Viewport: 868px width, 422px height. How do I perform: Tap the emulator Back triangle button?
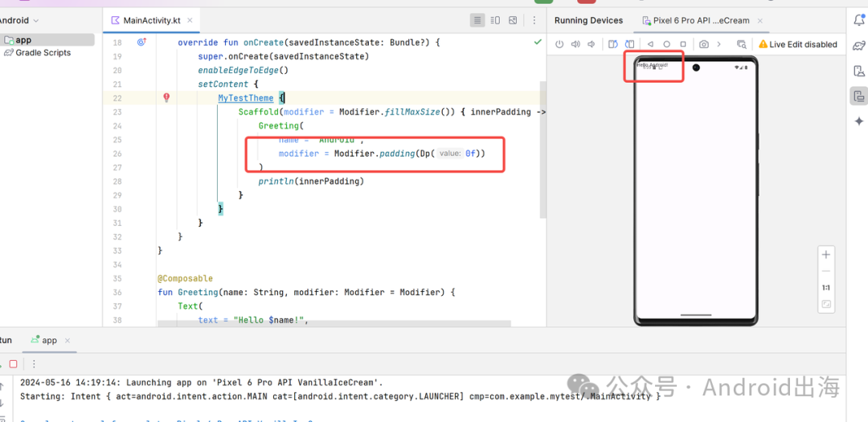[x=650, y=44]
